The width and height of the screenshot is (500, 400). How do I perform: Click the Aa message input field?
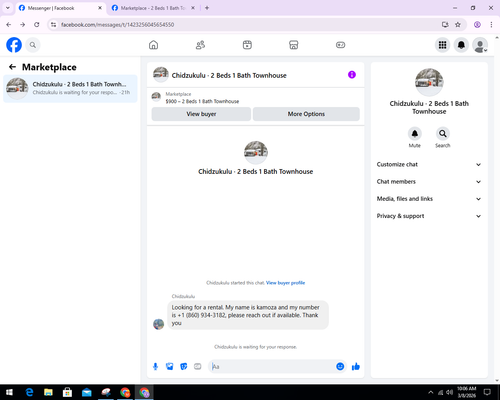(x=273, y=367)
